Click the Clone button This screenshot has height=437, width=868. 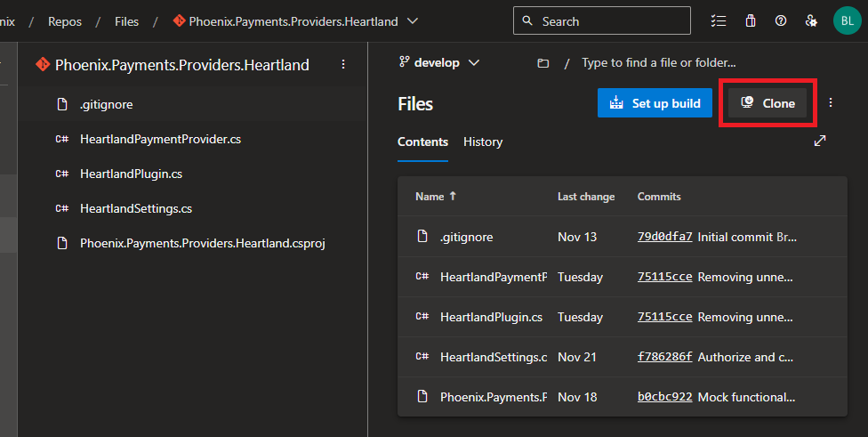coord(768,103)
